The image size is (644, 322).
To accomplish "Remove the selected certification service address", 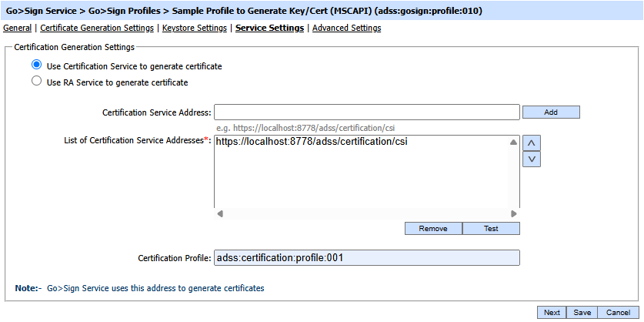I will pos(433,229).
